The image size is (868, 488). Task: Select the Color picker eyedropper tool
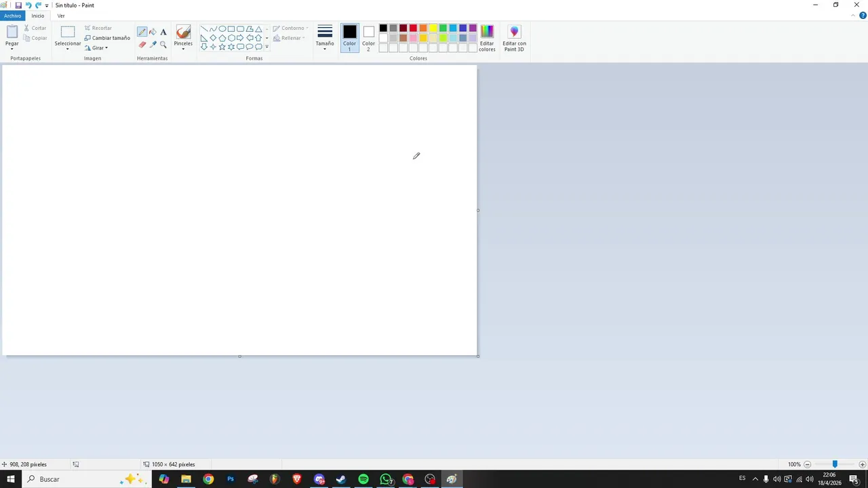153,45
